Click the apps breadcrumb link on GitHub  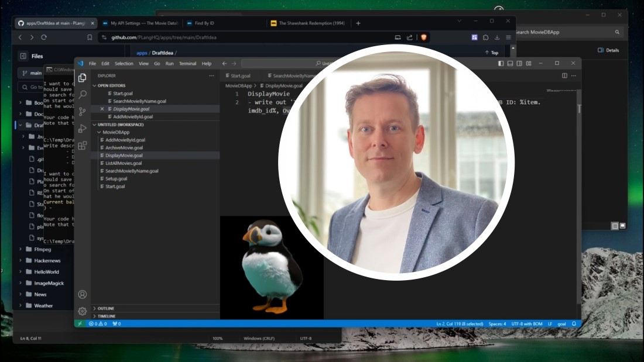coord(142,53)
